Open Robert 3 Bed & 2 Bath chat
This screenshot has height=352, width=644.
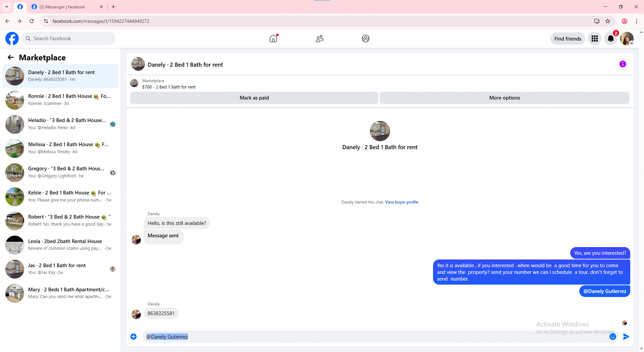click(60, 221)
